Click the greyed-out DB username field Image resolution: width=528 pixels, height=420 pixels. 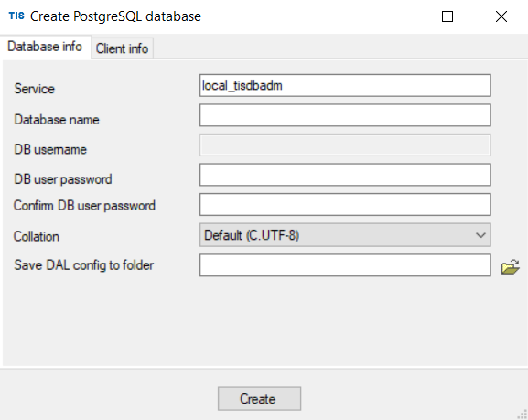(345, 145)
